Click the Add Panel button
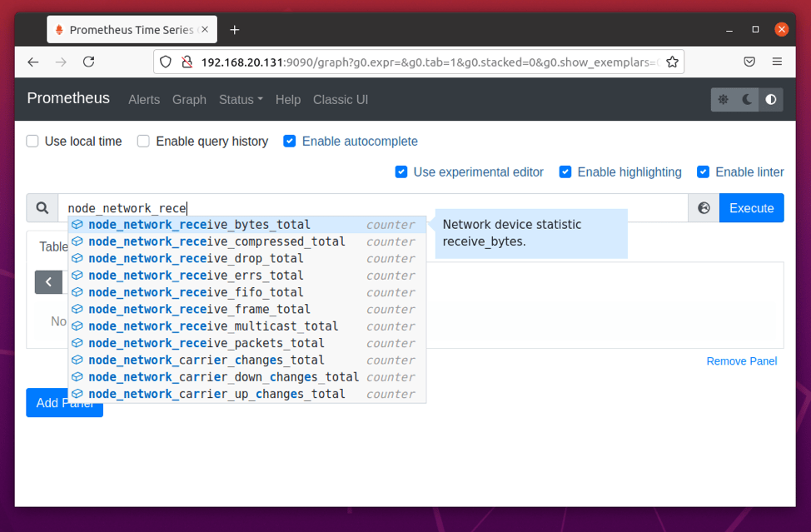This screenshot has height=532, width=811. [65, 403]
